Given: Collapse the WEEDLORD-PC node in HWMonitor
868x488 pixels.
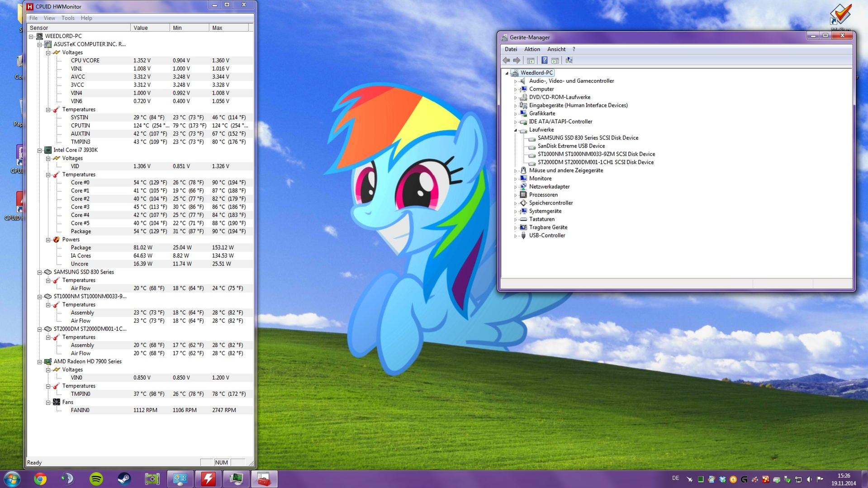Looking at the screenshot, I should 31,36.
